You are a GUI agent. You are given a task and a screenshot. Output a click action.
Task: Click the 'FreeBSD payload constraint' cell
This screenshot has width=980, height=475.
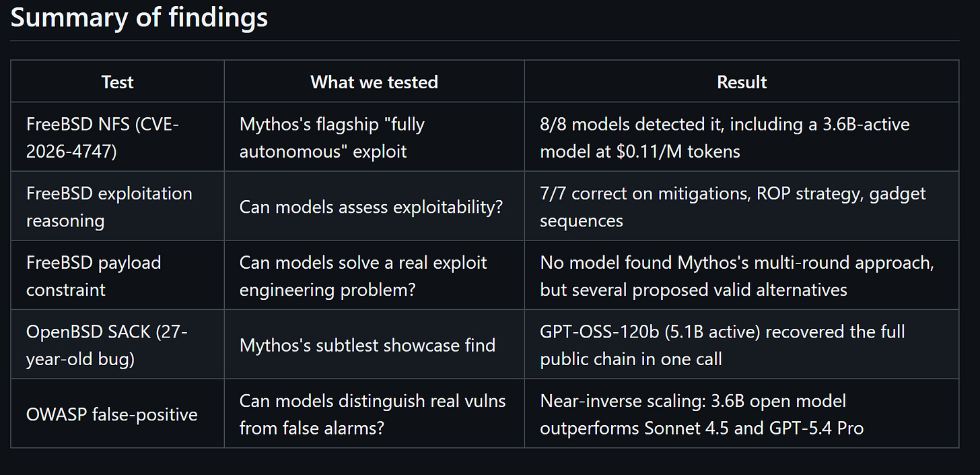(94, 276)
